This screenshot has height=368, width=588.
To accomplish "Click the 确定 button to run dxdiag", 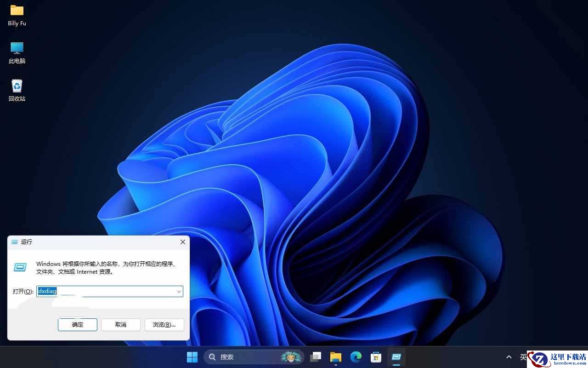I will click(78, 325).
